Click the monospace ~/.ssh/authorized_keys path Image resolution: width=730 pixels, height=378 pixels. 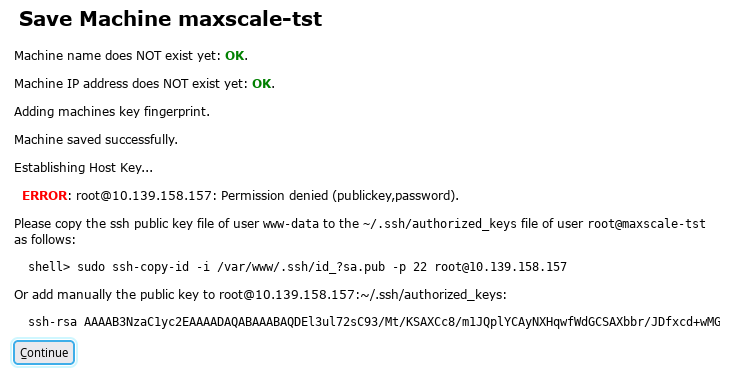point(439,224)
